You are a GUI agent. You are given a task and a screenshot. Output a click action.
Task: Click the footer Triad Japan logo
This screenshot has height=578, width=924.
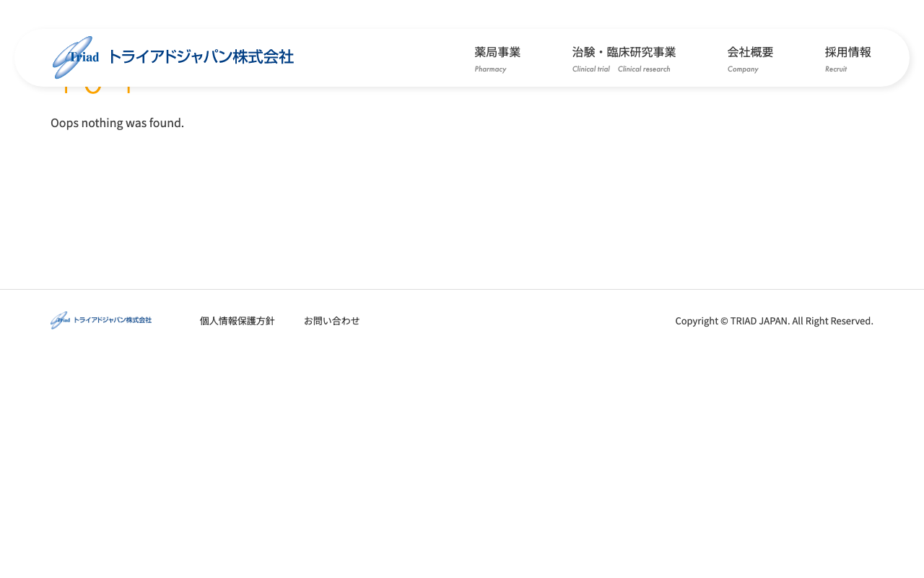101,320
